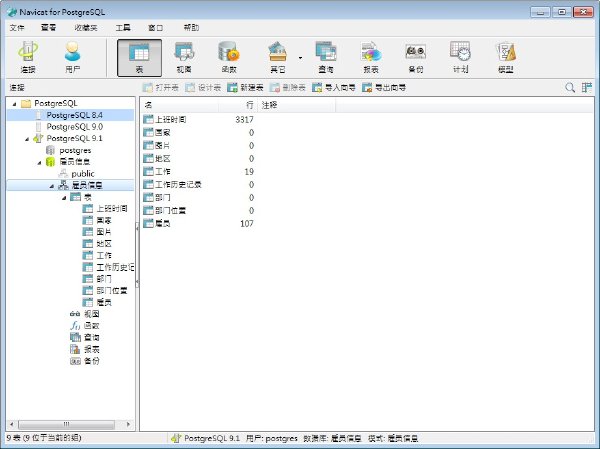Launch the 导出向导 (Export Wizard)

pos(384,88)
